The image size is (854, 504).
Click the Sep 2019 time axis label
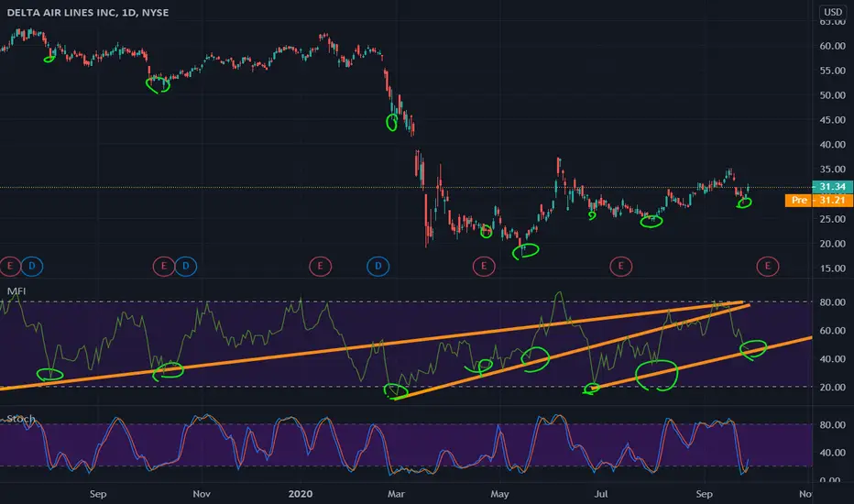pyautogui.click(x=98, y=494)
